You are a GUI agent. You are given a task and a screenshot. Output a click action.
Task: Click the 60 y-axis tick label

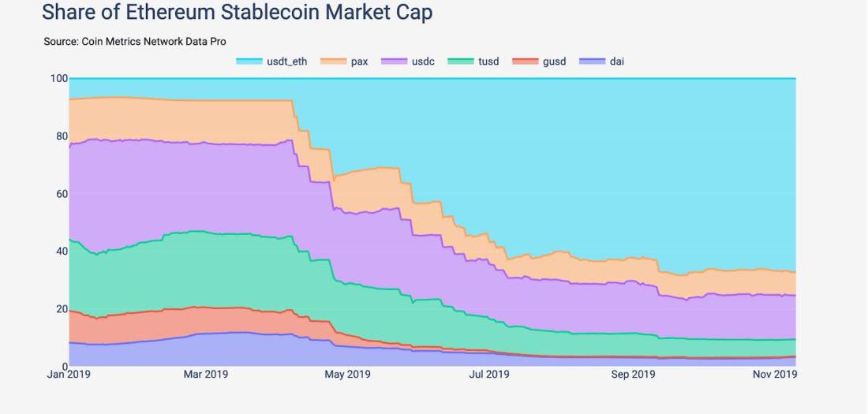pyautogui.click(x=62, y=194)
